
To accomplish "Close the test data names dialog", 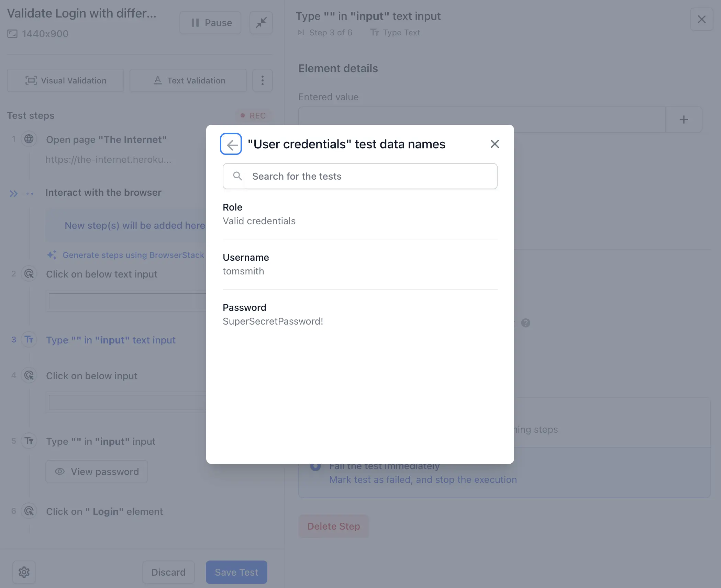I will (x=495, y=144).
